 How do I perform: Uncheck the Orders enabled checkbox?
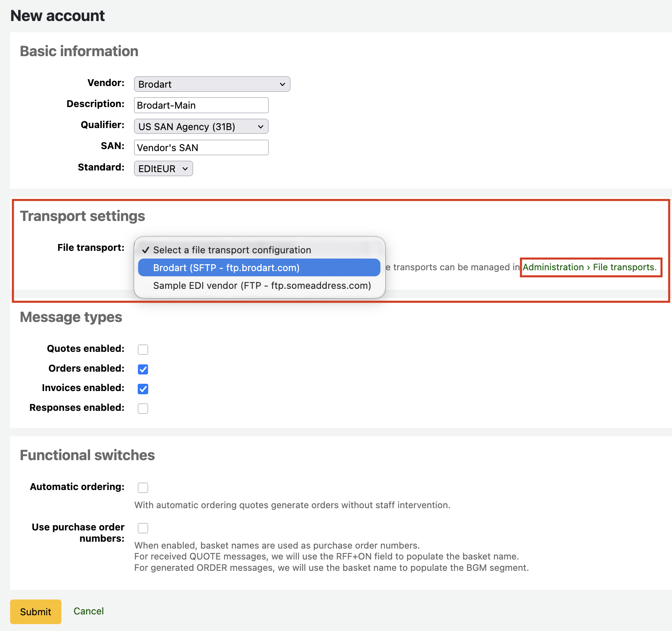click(x=143, y=369)
